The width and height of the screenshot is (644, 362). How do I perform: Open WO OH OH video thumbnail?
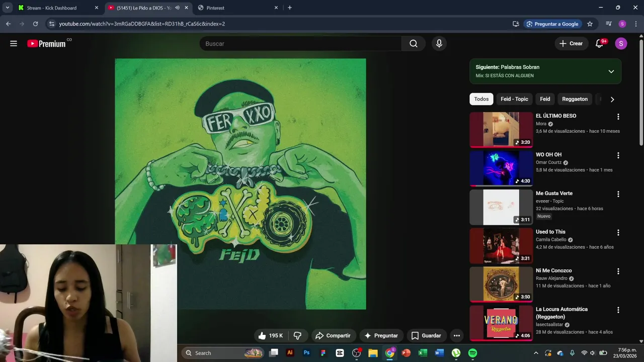(x=501, y=168)
